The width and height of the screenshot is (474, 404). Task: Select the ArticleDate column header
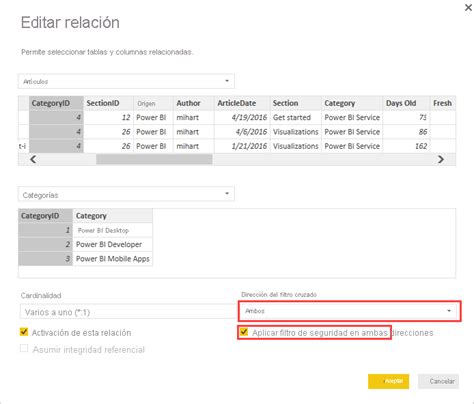point(242,103)
